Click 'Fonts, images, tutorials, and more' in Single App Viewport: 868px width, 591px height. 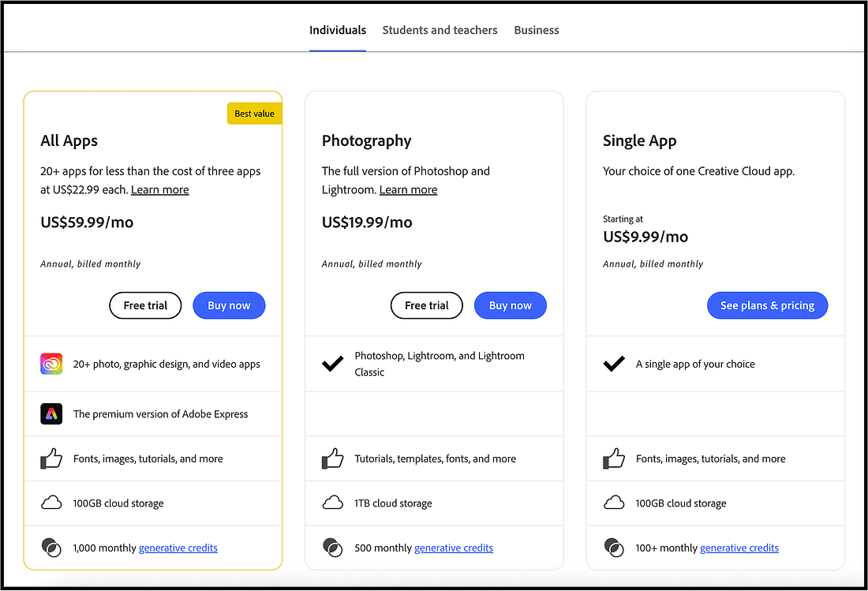[711, 458]
